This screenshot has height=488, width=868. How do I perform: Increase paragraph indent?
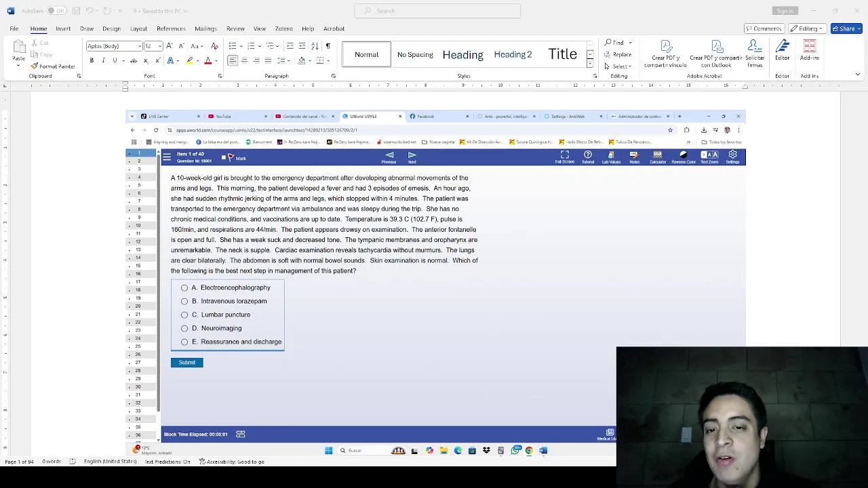click(302, 46)
